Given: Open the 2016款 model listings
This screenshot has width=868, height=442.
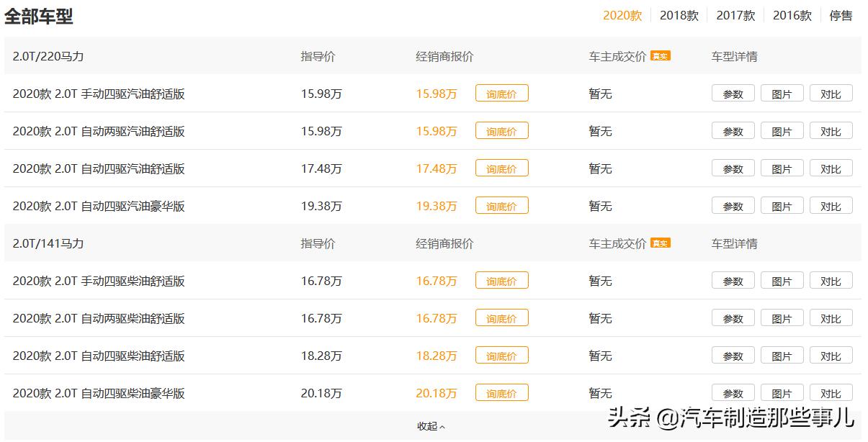Looking at the screenshot, I should point(792,14).
